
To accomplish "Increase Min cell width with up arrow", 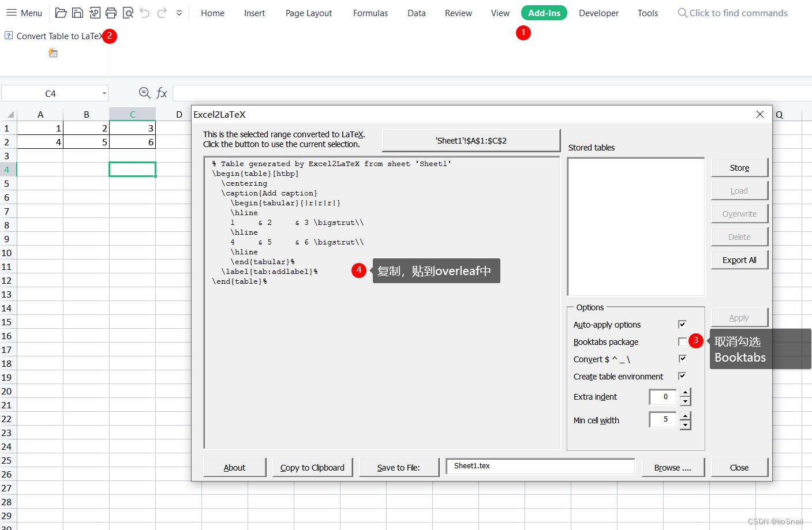I will click(x=685, y=416).
